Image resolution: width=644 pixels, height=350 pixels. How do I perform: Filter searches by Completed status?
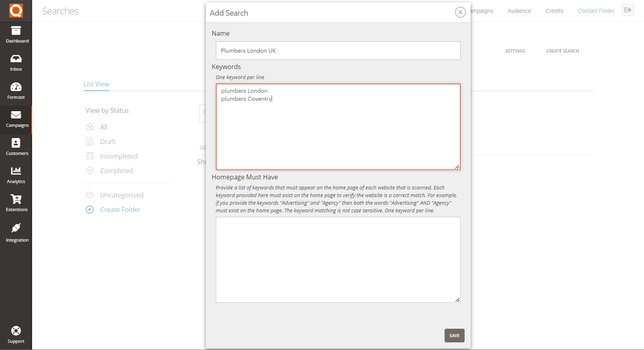pos(116,171)
